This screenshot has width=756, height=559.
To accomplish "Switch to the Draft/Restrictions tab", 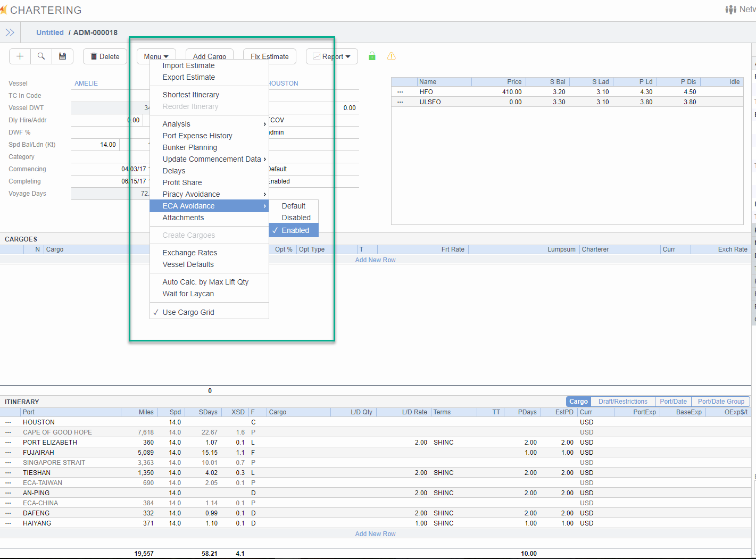I will coord(622,402).
